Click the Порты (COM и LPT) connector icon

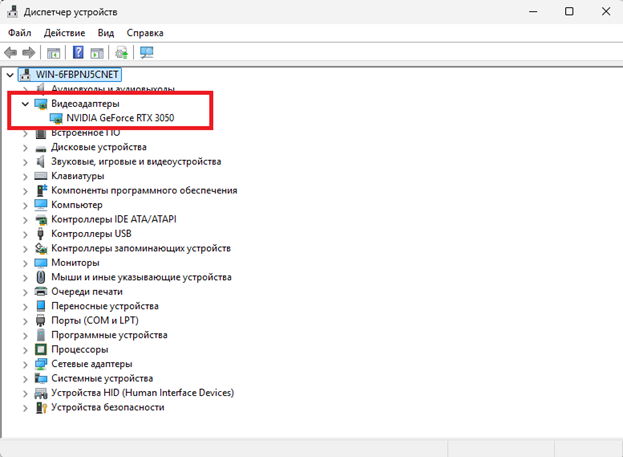tap(41, 321)
